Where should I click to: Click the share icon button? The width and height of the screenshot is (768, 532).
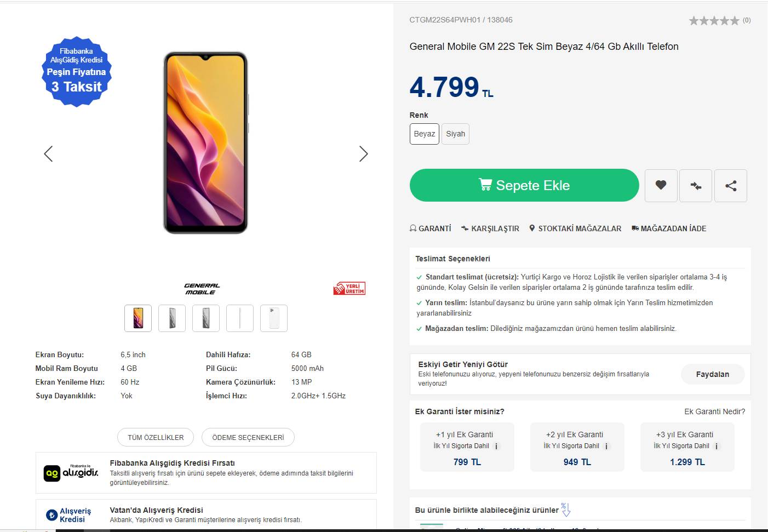730,186
